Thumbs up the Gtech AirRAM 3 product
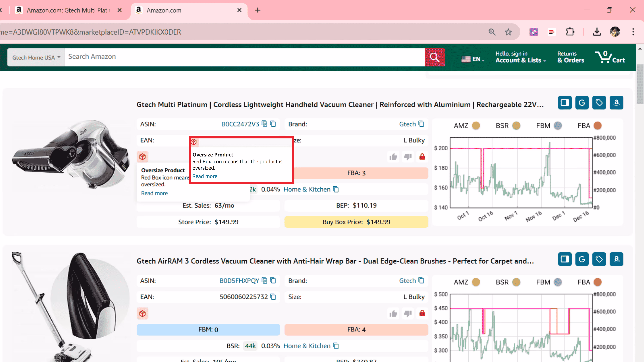Screen dimensions: 644x362 [x=393, y=314]
